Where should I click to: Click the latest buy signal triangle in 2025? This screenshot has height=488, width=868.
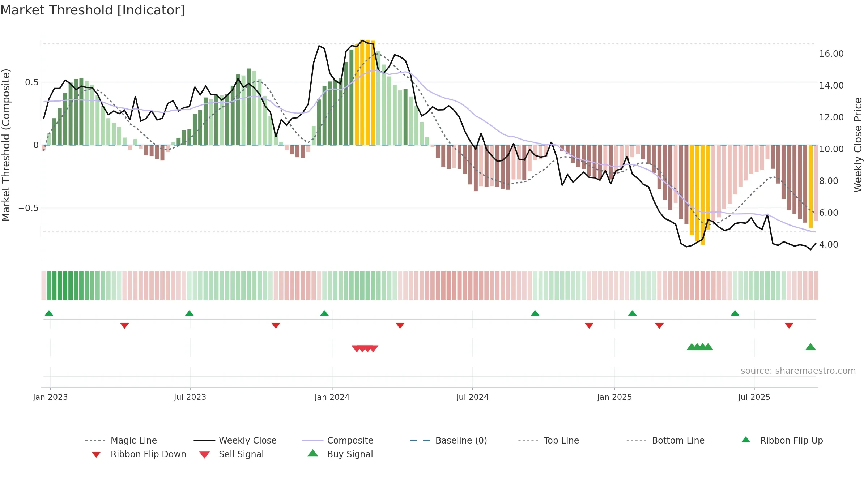pos(810,347)
